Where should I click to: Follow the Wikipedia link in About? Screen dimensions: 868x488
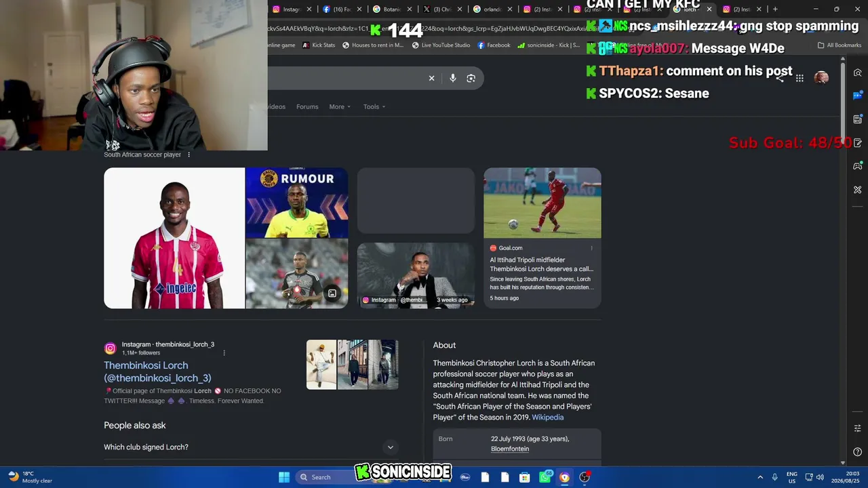pyautogui.click(x=548, y=418)
